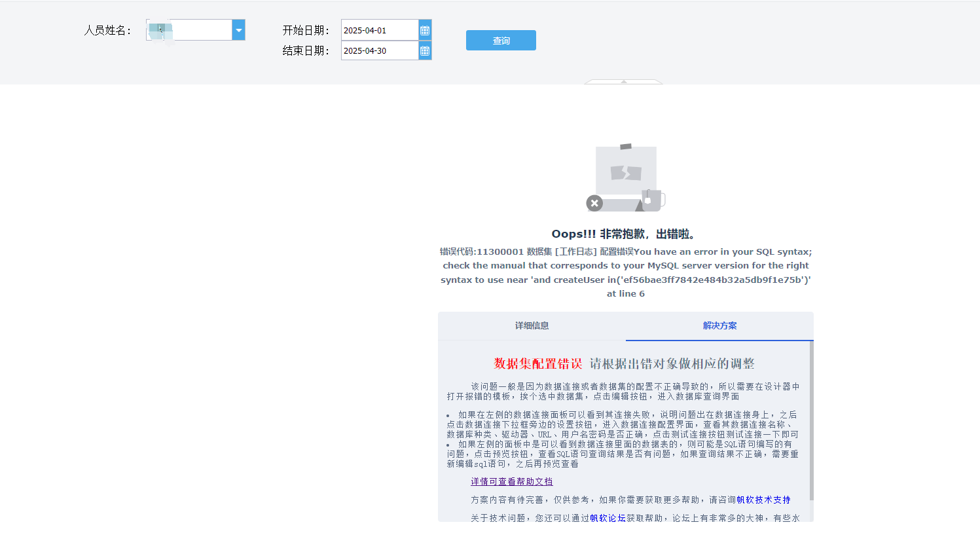Open the calendar picker for 开始日期
The width and height of the screenshot is (980, 535).
coord(425,30)
